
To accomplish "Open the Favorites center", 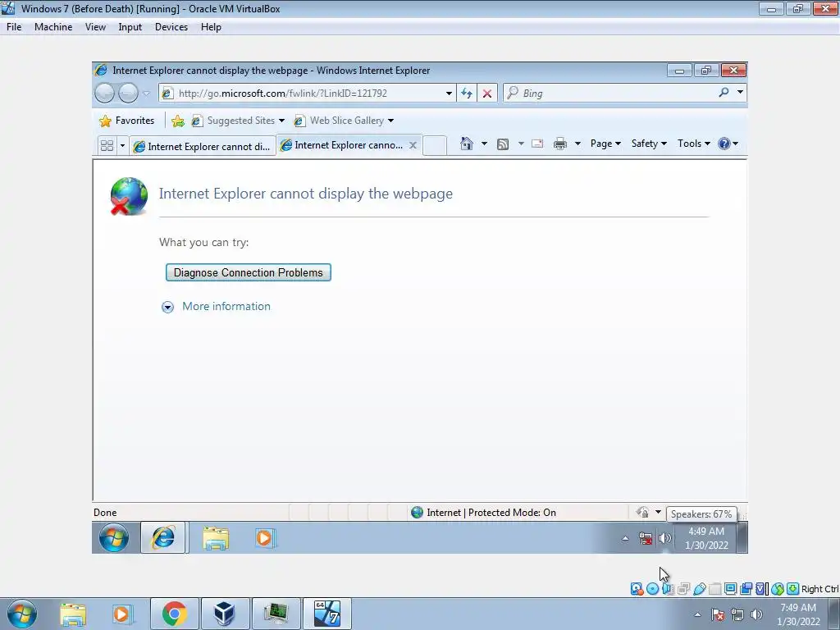I will 127,121.
